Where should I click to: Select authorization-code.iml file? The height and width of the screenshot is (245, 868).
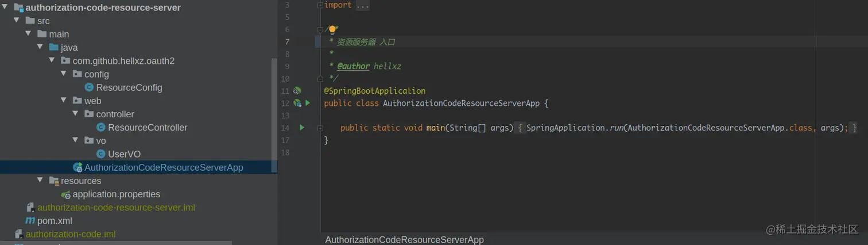pyautogui.click(x=71, y=234)
